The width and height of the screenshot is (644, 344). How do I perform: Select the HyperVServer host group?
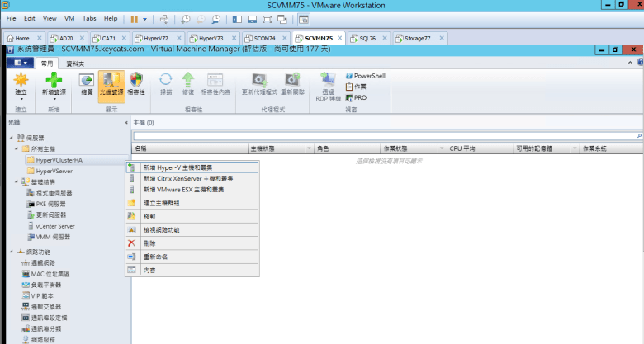(54, 170)
